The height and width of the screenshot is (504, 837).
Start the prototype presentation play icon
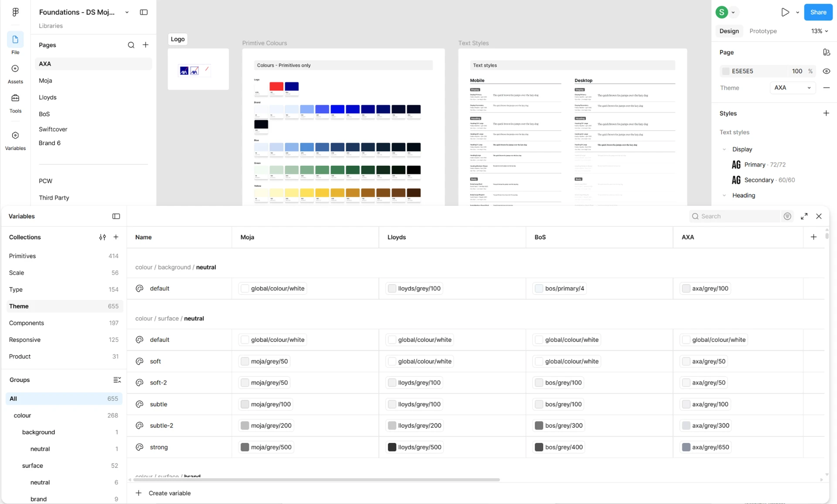tap(785, 12)
